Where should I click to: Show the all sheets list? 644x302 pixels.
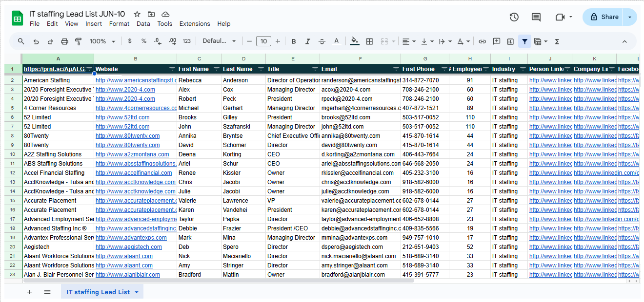[47, 292]
